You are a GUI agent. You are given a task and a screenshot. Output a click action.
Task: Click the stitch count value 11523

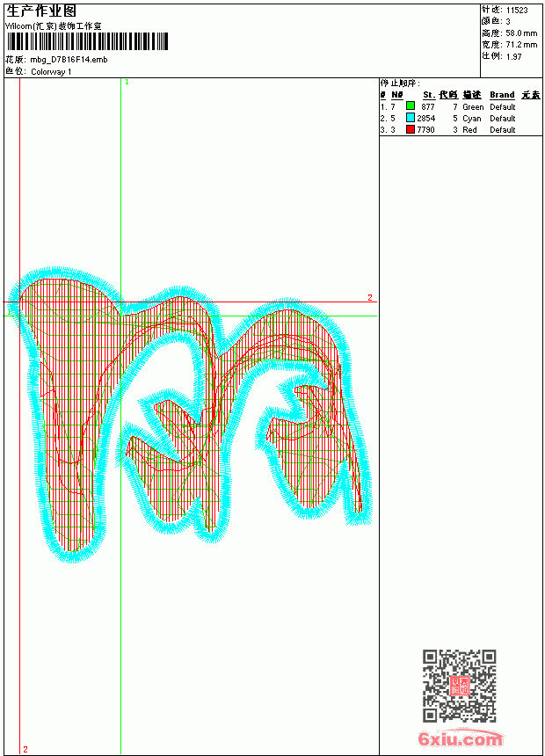tap(517, 11)
